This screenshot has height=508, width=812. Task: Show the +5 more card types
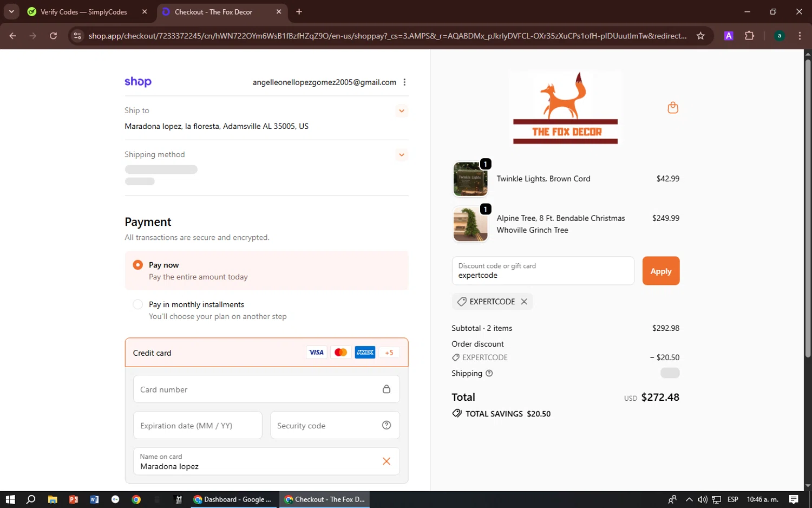pos(389,353)
